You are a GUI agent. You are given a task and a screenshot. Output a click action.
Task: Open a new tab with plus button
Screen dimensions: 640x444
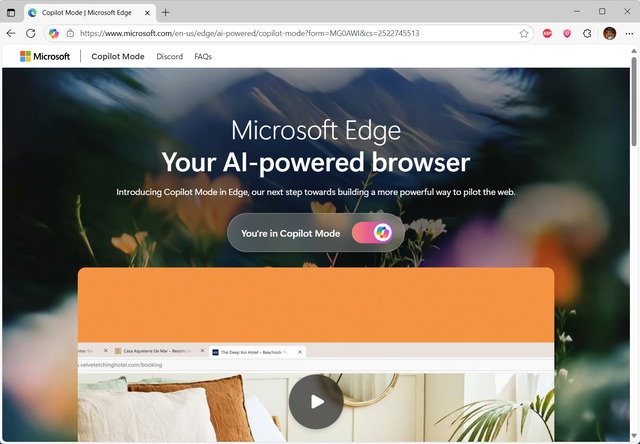click(x=165, y=13)
